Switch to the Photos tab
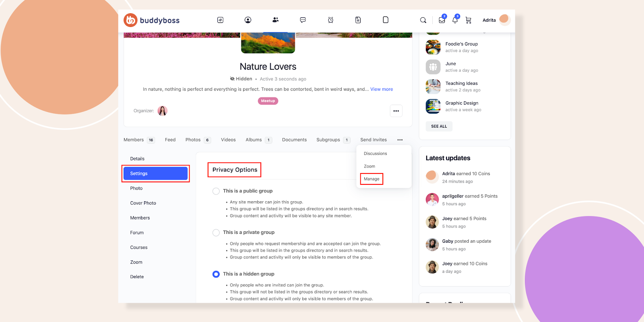This screenshot has width=644, height=322. 198,140
